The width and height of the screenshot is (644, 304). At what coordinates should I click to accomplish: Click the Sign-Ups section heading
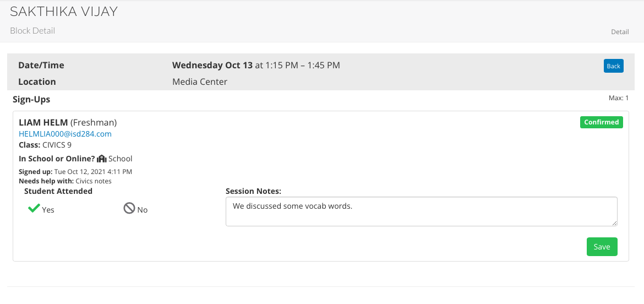tap(31, 100)
